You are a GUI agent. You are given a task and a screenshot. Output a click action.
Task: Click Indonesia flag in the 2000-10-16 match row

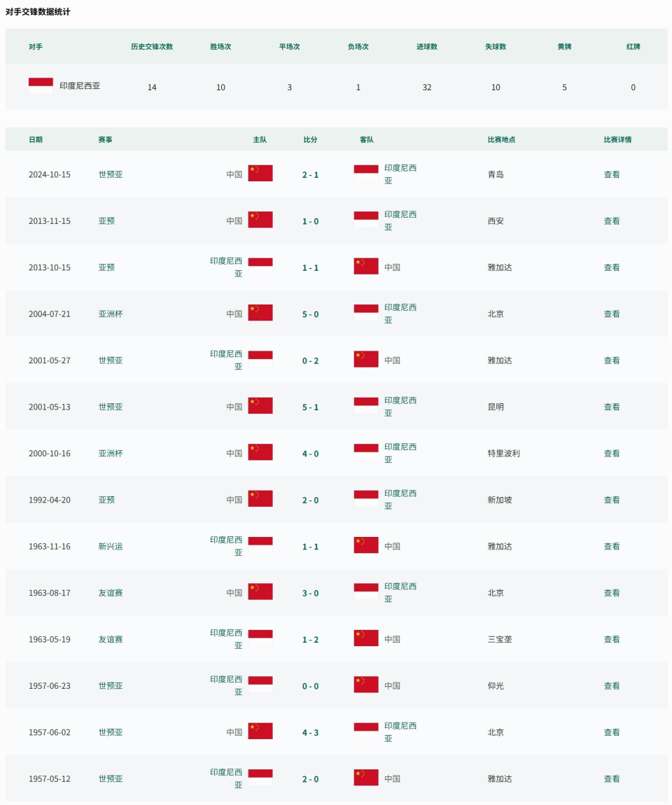tap(366, 452)
